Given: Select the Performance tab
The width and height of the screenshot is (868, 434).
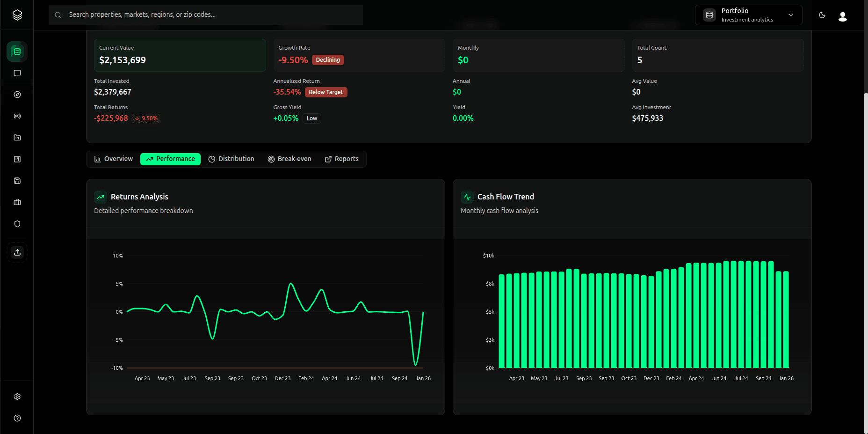Looking at the screenshot, I should click(x=170, y=159).
